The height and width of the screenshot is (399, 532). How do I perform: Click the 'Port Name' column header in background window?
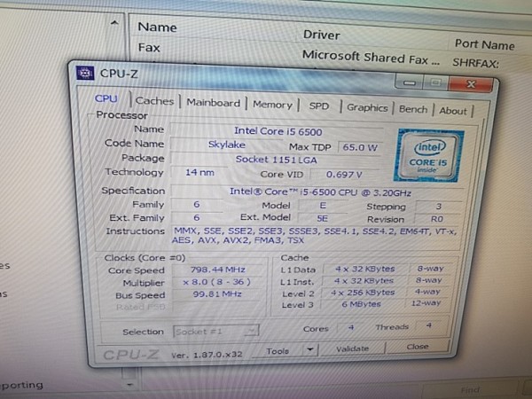pos(484,44)
